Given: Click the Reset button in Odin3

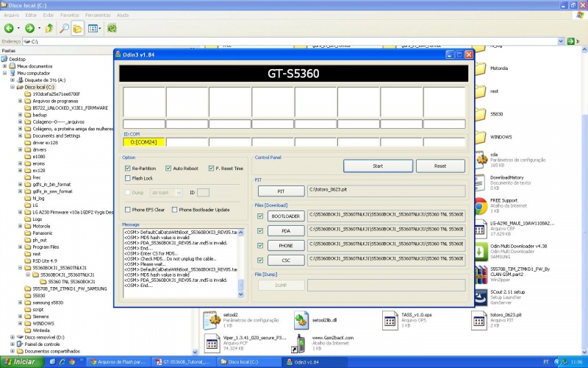Looking at the screenshot, I should [440, 166].
